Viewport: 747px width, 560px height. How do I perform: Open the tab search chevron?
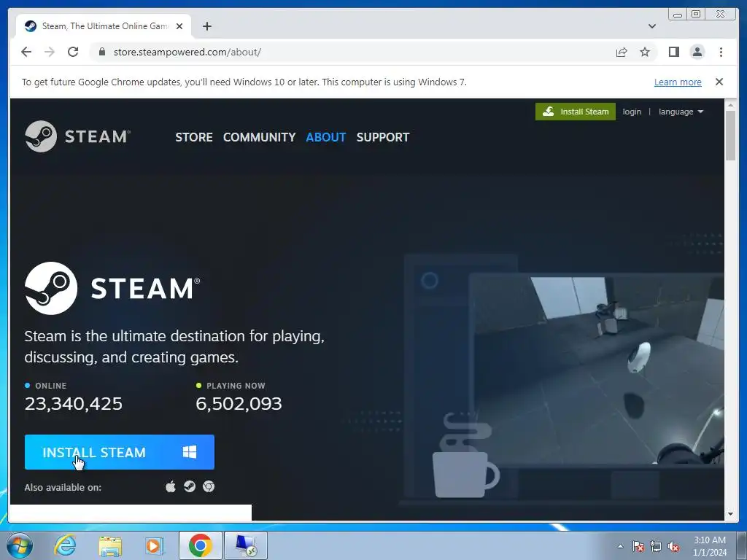651,26
